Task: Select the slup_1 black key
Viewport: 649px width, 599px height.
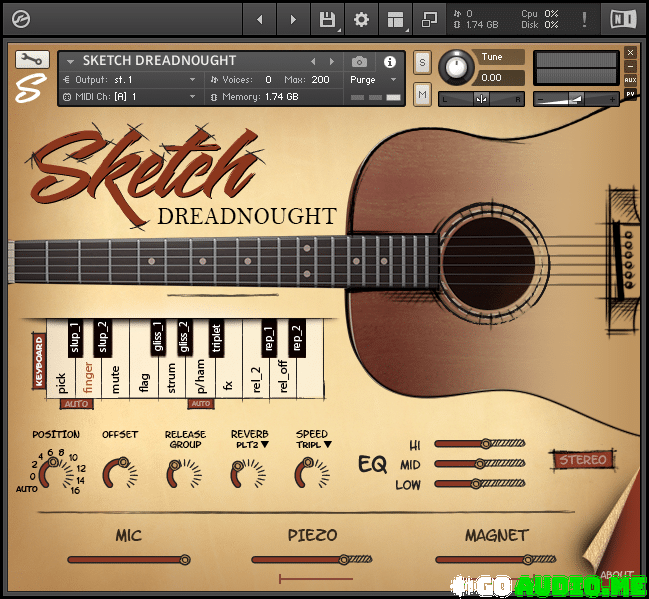Action: [75, 338]
